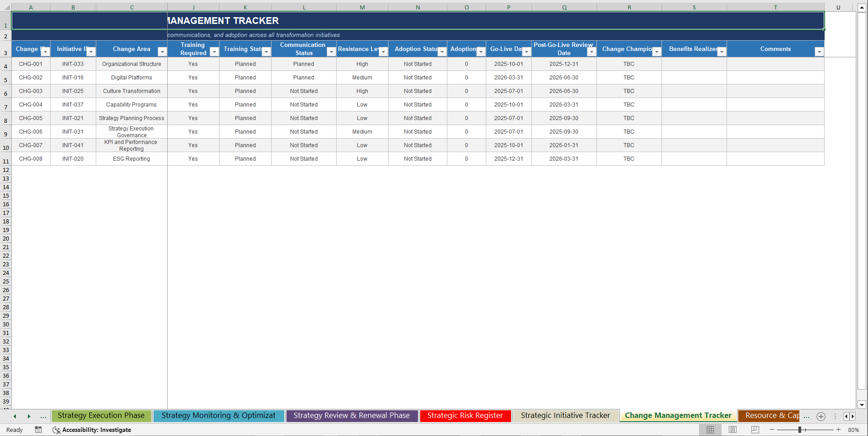868x436 pixels.
Task: Click the Select All corner triangle
Action: pyautogui.click(x=6, y=7)
